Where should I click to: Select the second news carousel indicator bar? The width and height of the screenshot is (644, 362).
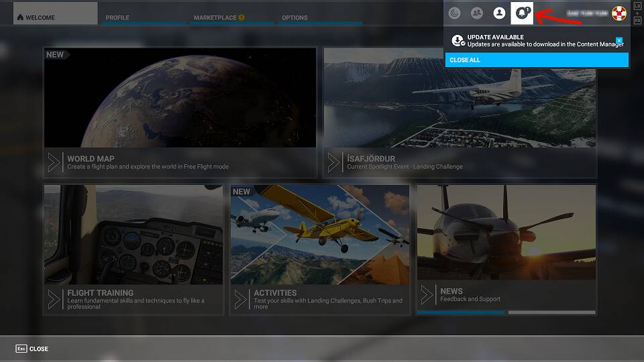pyautogui.click(x=551, y=312)
